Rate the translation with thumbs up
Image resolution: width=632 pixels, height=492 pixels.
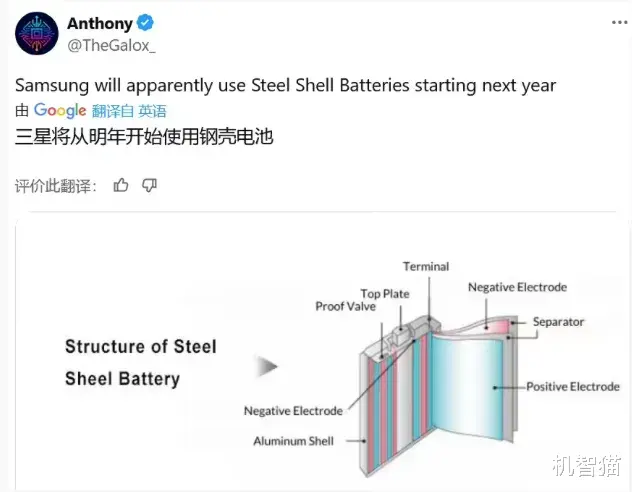[121, 185]
